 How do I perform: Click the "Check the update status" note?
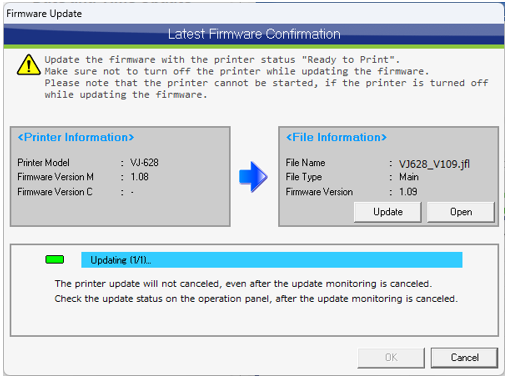tap(256, 299)
